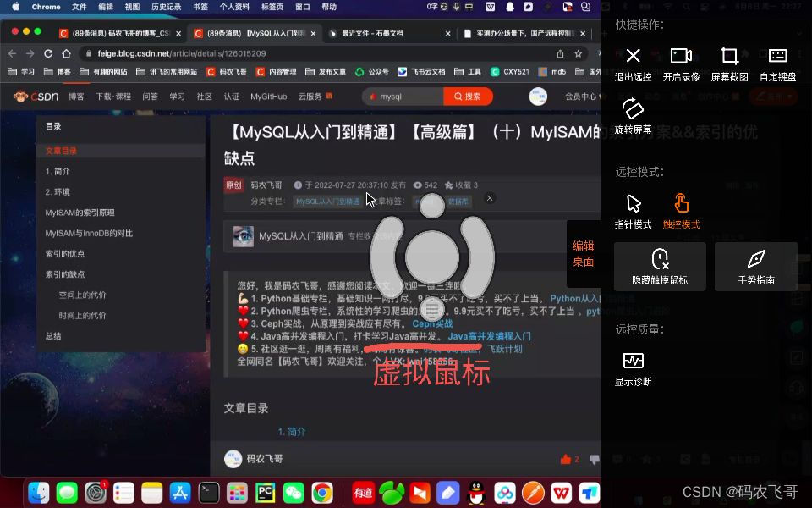Open 博客 bookmarks folder

tap(57, 71)
